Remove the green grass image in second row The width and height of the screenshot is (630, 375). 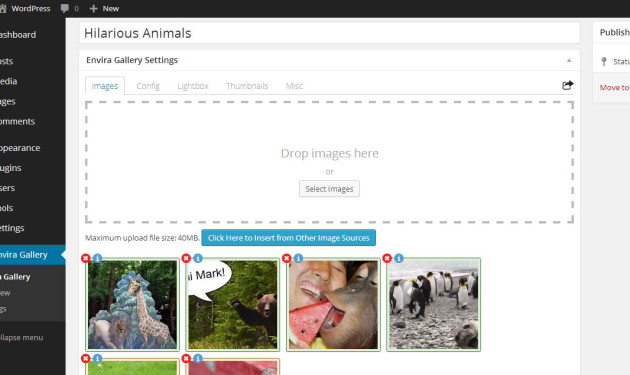point(86,359)
